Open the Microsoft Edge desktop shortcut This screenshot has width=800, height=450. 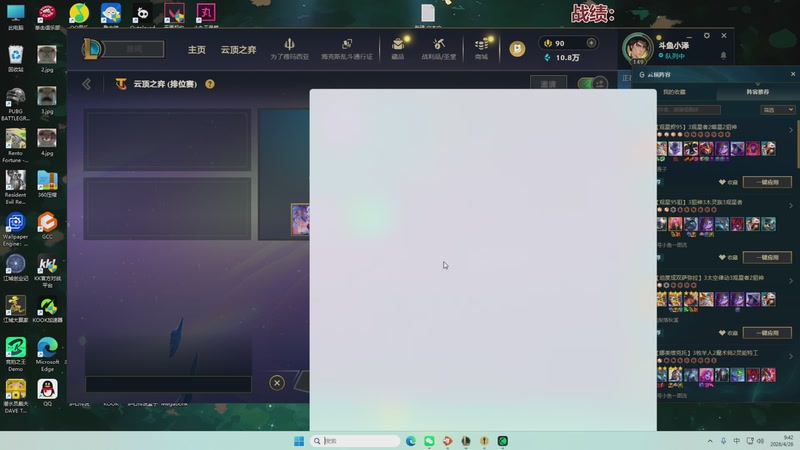coord(47,355)
